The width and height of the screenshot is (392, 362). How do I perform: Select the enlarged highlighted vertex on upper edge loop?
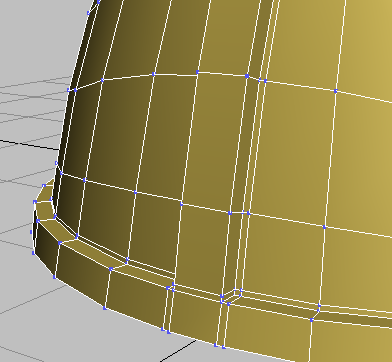point(247,76)
